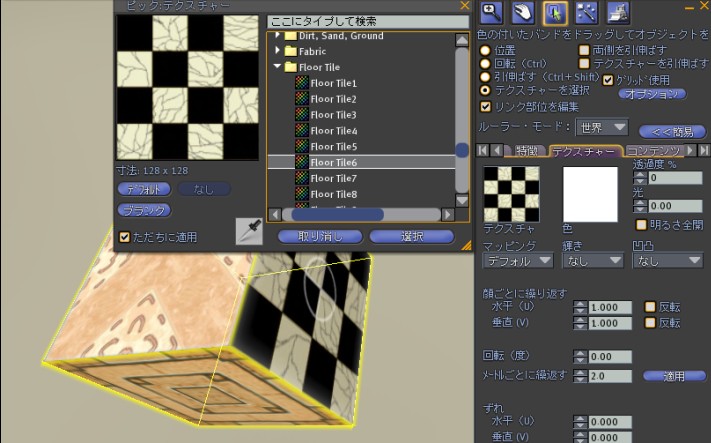711x443 pixels.
Task: Toggle the 垂直 (V) 反転 checkbox
Action: 650,323
